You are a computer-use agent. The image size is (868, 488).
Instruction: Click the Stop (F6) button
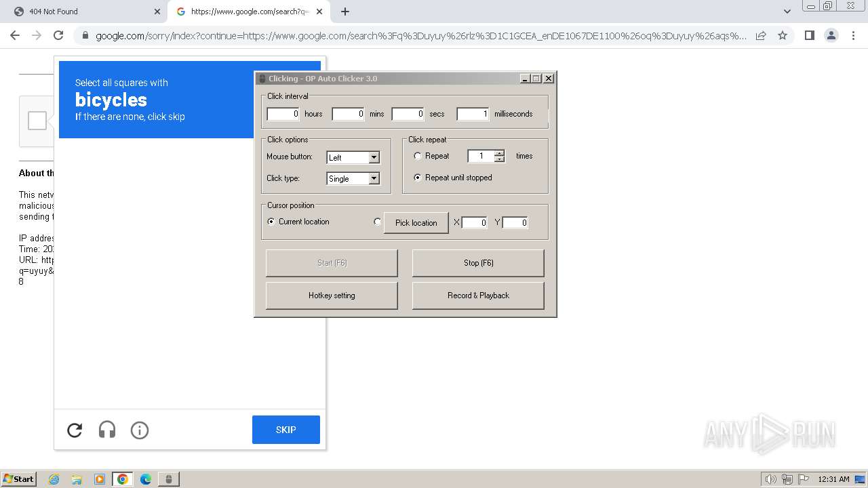pos(478,263)
